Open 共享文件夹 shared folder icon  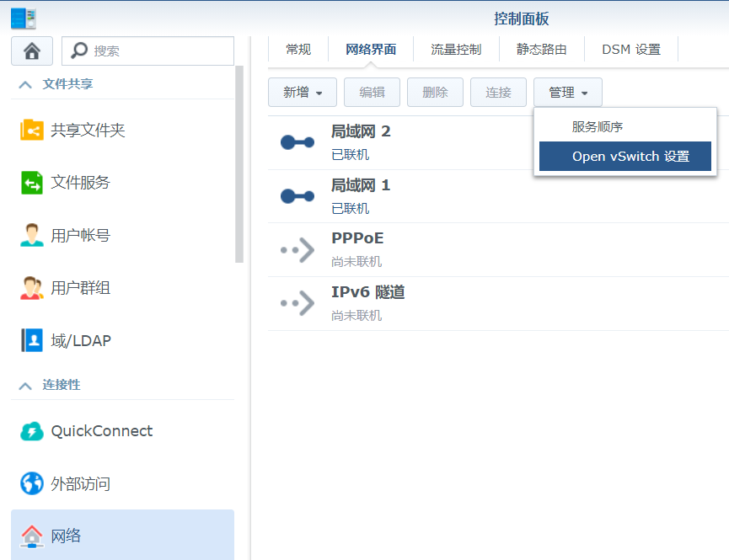pyautogui.click(x=32, y=131)
